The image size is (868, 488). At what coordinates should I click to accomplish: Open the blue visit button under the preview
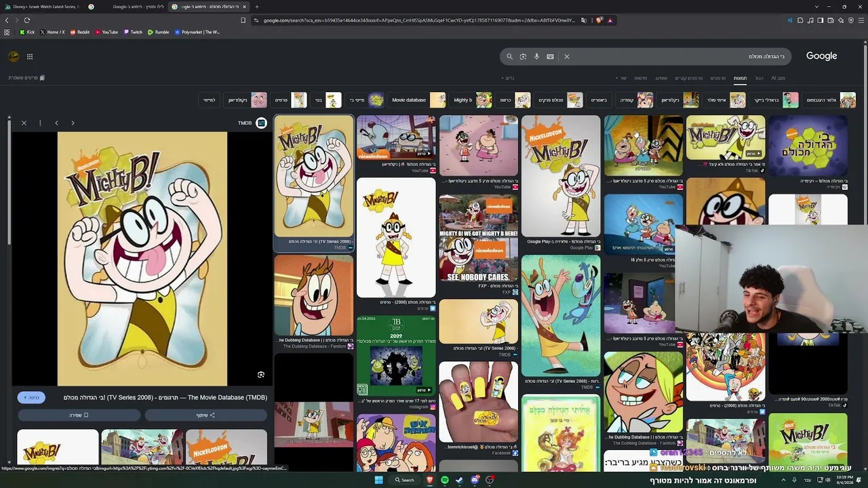(31, 397)
